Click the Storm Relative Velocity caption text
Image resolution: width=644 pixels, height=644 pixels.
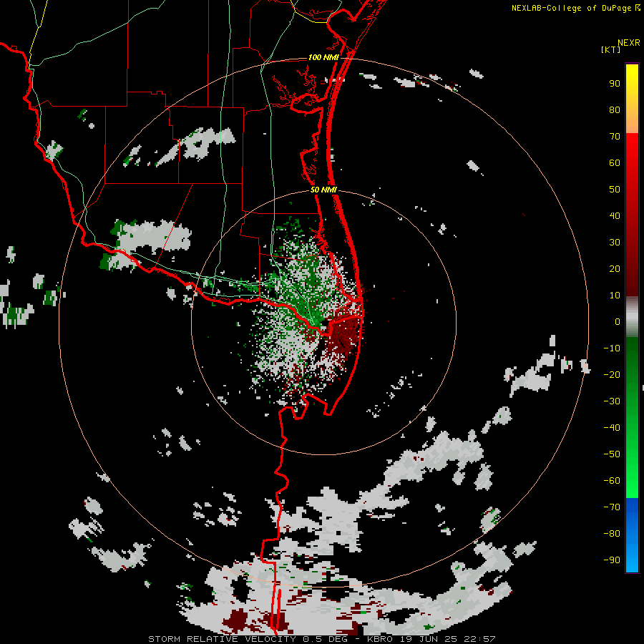click(321, 639)
